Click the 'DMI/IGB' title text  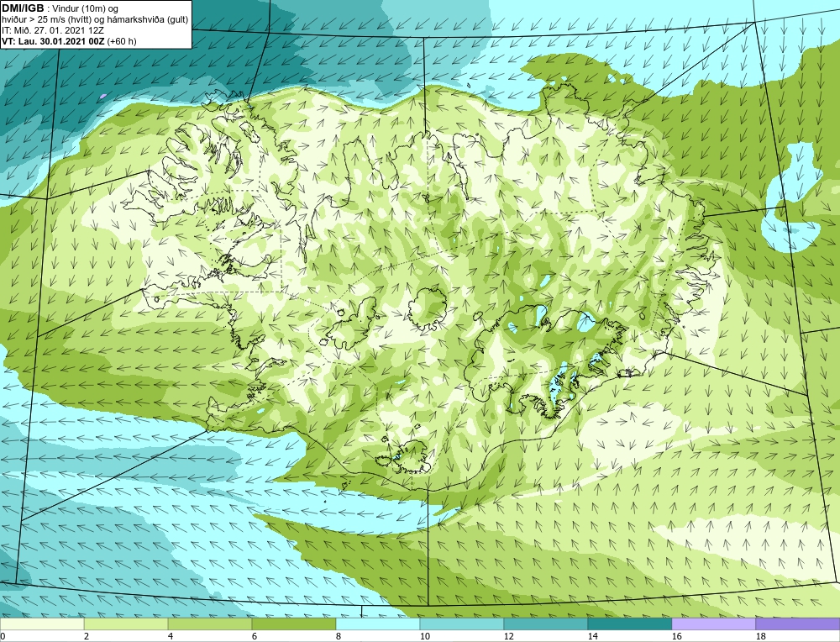coord(23,8)
